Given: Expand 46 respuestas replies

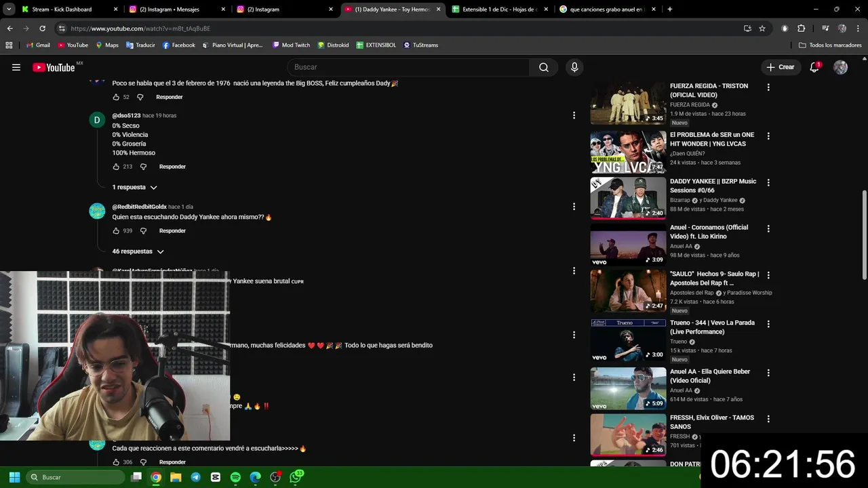Looking at the screenshot, I should click(138, 251).
